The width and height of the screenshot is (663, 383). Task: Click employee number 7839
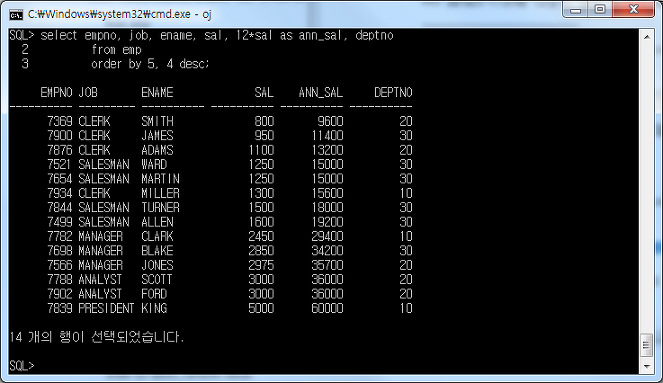pyautogui.click(x=60, y=308)
